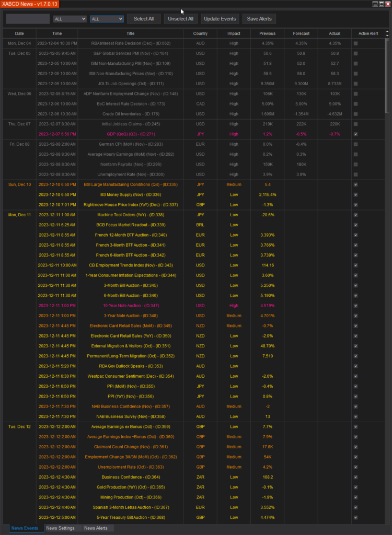The width and height of the screenshot is (392, 535).
Task: Sort by the Impact column header
Action: [x=234, y=33]
